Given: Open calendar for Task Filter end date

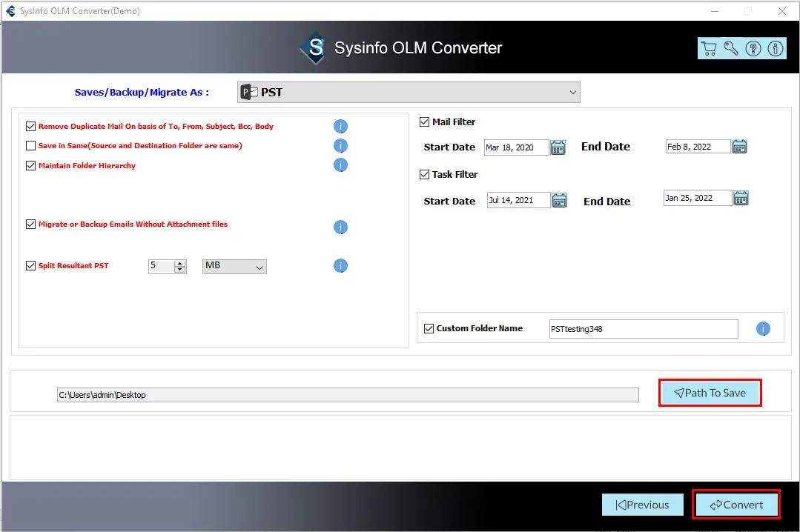Looking at the screenshot, I should (741, 198).
